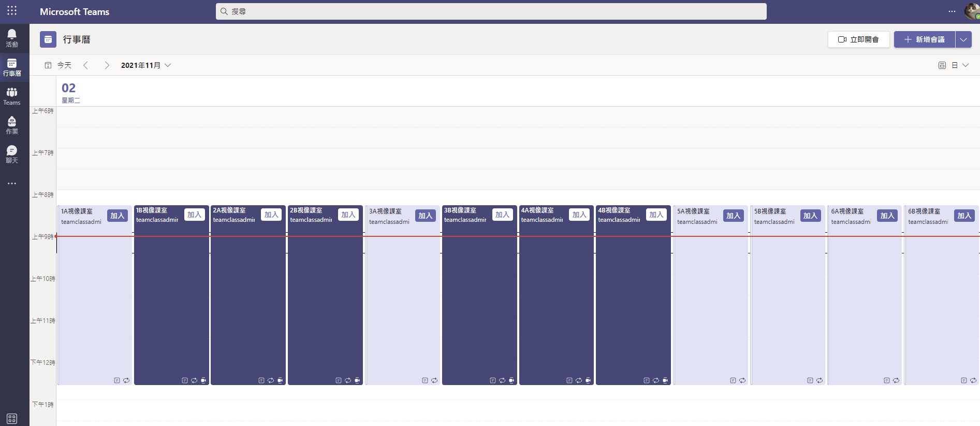
Task: Join the 5A視像課室 meeting
Action: [733, 216]
